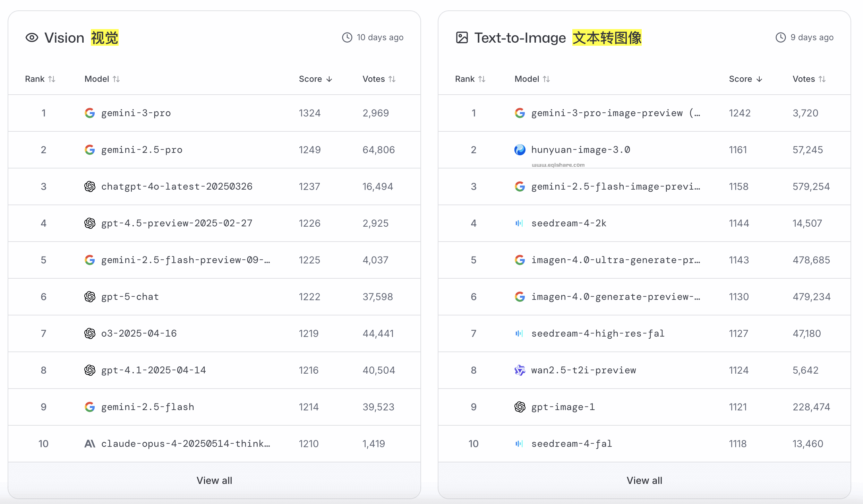Sort Vision table by Rank column
Viewport: 863px width, 504px height.
[x=40, y=79]
